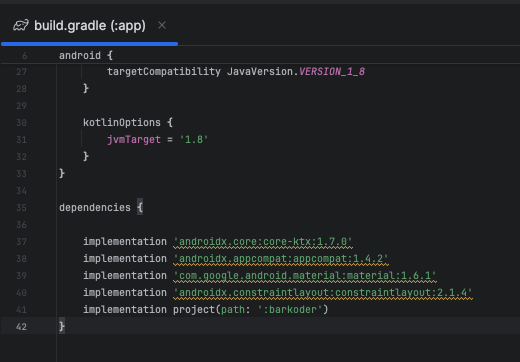Viewport: 520px width, 362px height.
Task: Click the VERSION_1_8 constant
Action: coord(332,72)
